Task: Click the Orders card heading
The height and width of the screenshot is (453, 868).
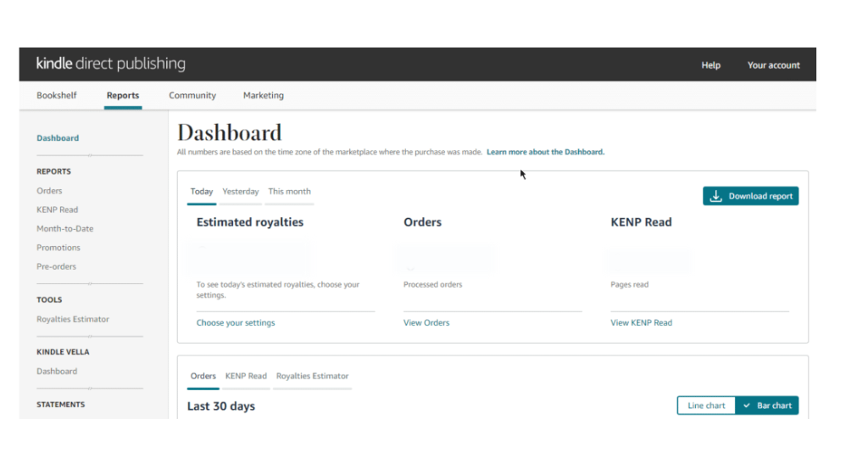Action: tap(422, 222)
